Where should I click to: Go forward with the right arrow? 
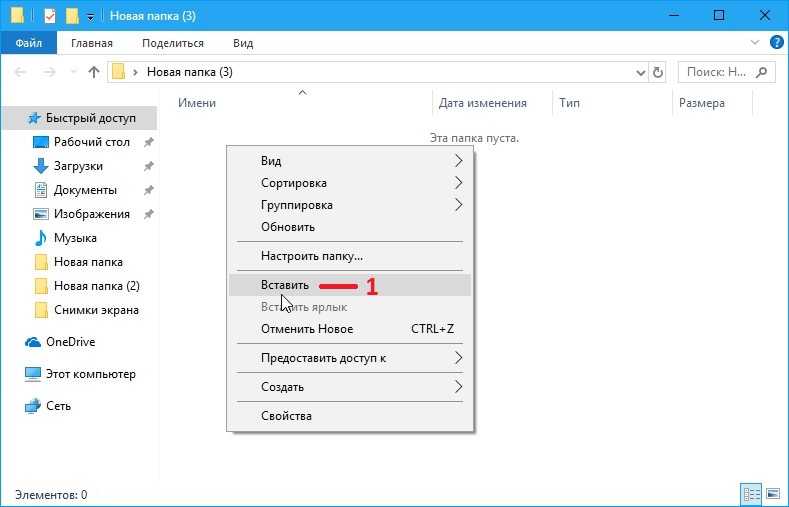pyautogui.click(x=49, y=72)
